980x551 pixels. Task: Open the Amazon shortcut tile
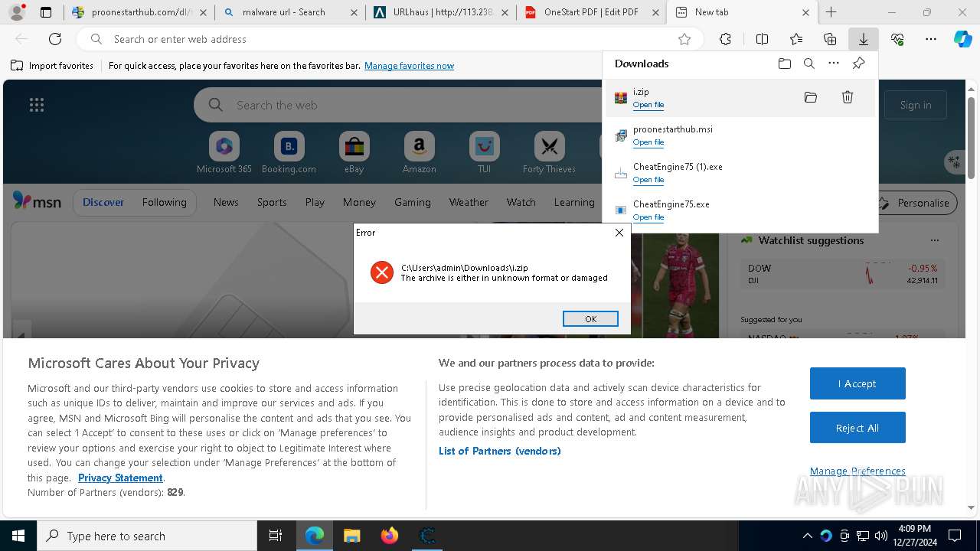420,153
